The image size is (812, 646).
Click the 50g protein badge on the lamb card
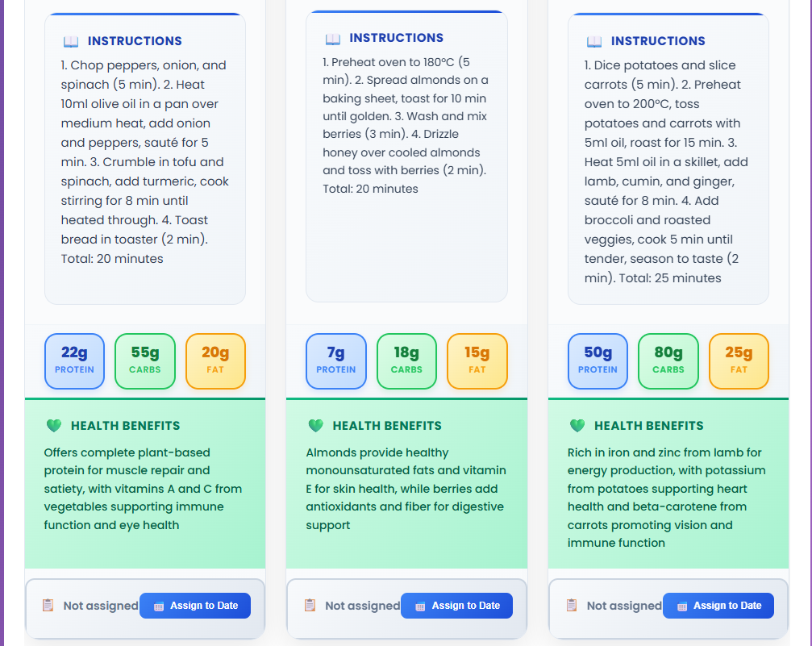[598, 361]
